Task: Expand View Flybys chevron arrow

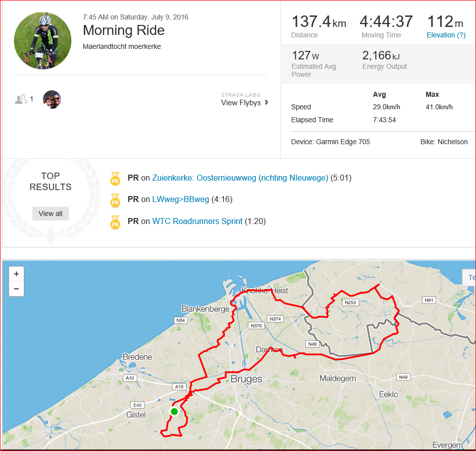Action: pyautogui.click(x=266, y=102)
